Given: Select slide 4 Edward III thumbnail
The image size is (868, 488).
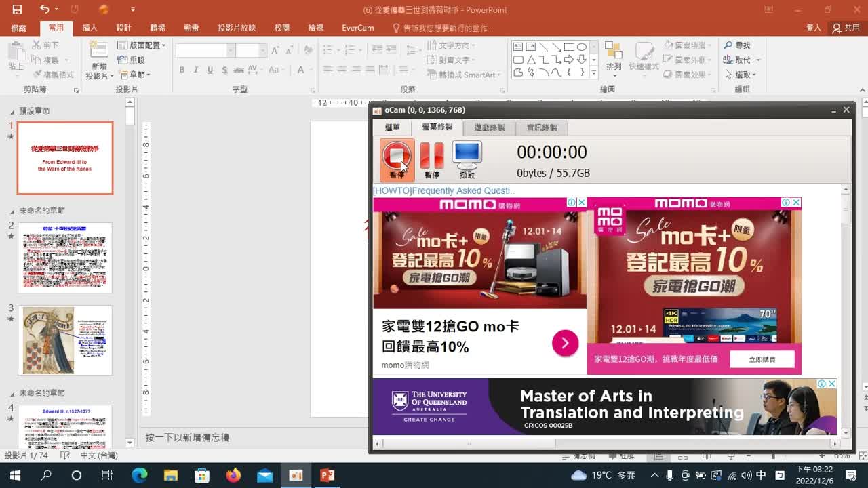Looking at the screenshot, I should pos(65,426).
